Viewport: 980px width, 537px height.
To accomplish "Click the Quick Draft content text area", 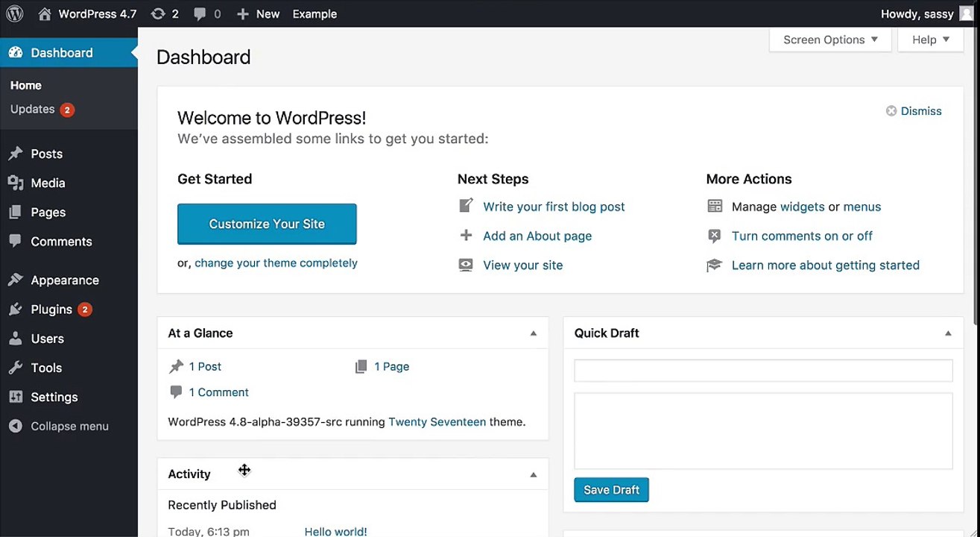I will click(763, 431).
